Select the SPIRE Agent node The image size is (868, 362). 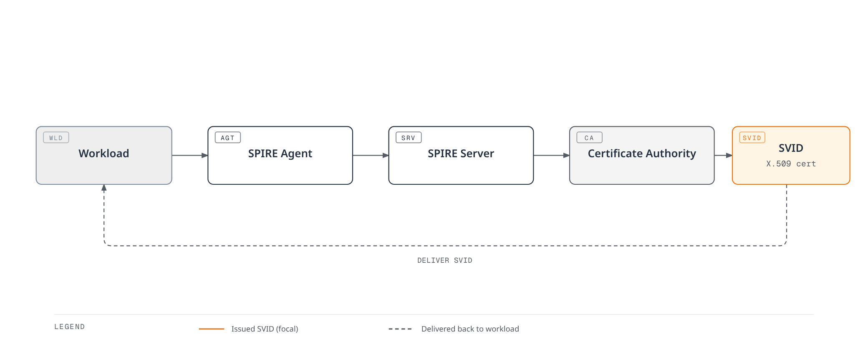click(x=280, y=155)
